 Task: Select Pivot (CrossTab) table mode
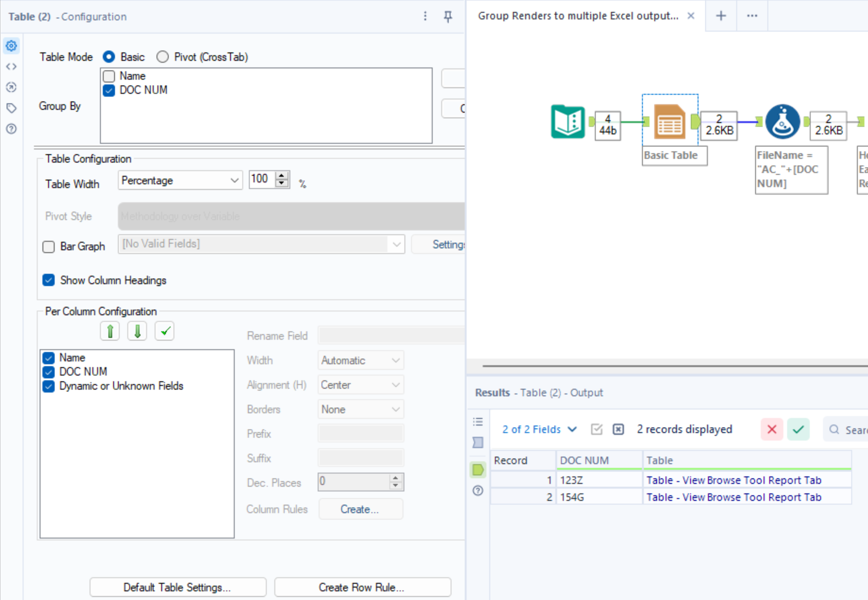coord(163,57)
